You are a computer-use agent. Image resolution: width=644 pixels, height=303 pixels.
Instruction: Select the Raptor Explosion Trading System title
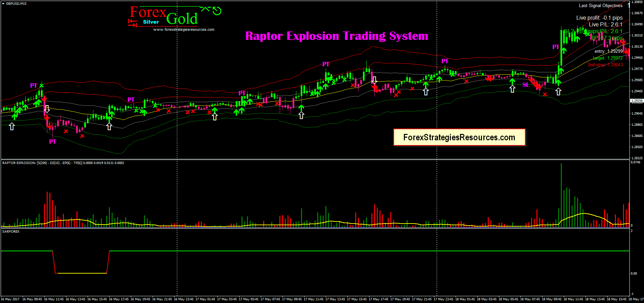pos(337,36)
